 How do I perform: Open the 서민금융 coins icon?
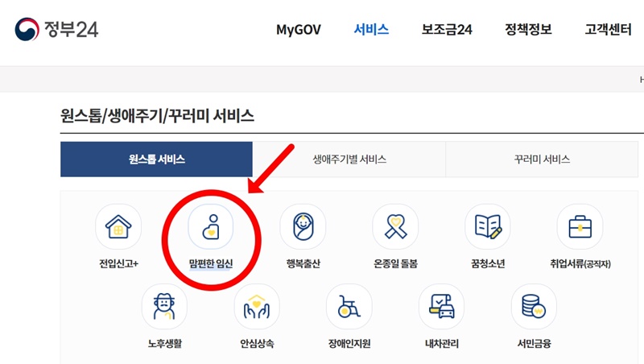coord(534,307)
